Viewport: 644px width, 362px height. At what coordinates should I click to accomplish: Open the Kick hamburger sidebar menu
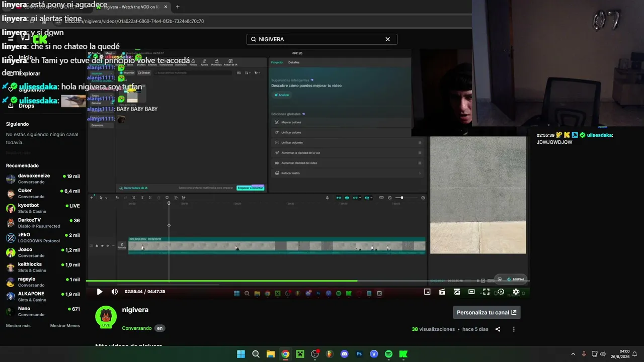11,39
